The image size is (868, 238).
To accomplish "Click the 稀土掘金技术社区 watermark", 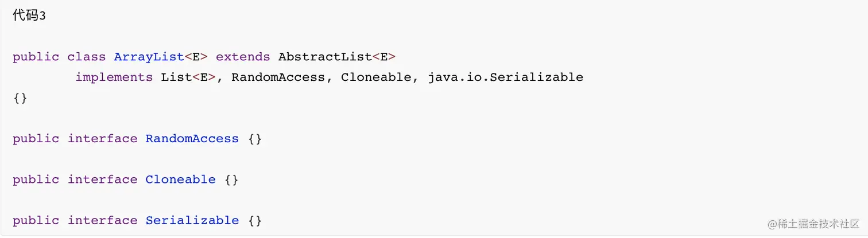I will [x=809, y=224].
